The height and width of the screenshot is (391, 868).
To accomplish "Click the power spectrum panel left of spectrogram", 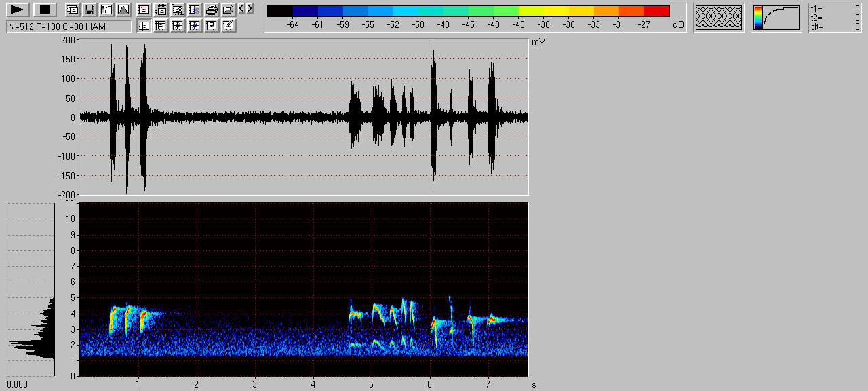I will tap(31, 288).
